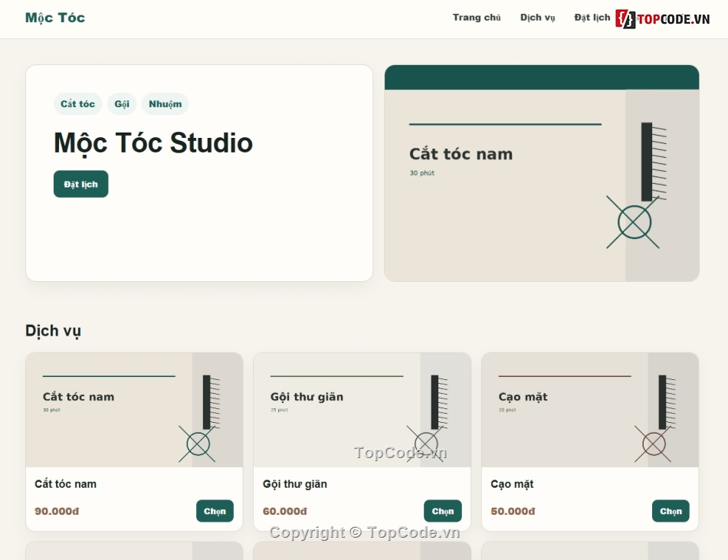
Task: Click Chọn for Cắt tóc nam
Action: click(x=215, y=511)
